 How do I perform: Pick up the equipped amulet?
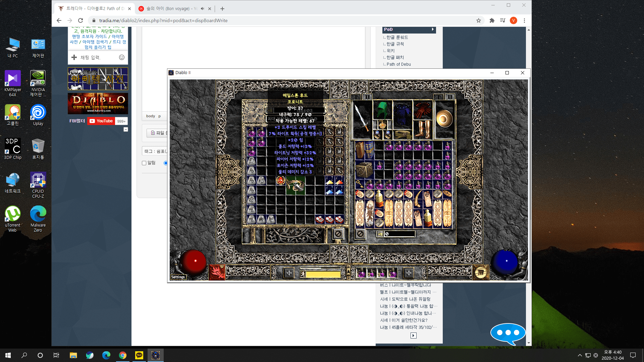(383, 125)
